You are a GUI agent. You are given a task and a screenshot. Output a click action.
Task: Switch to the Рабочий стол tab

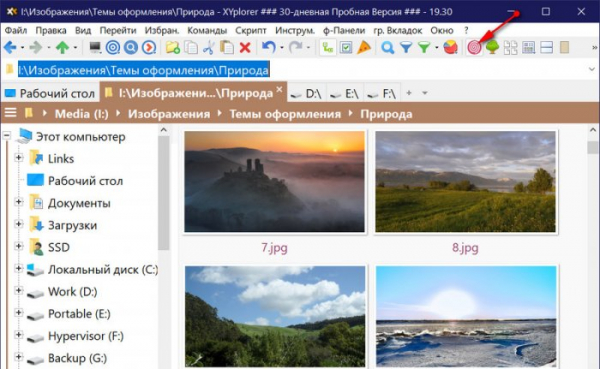click(x=50, y=93)
